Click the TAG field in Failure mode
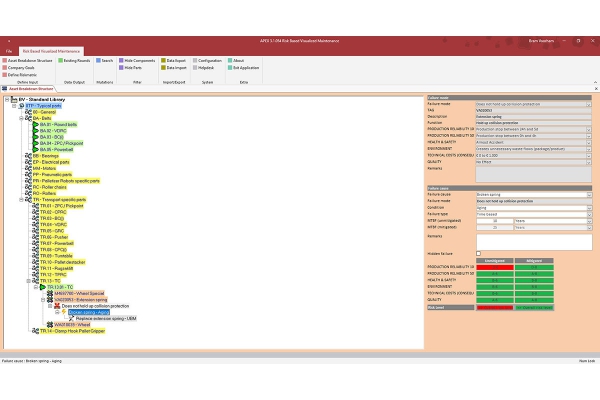The height and width of the screenshot is (400, 600). pyautogui.click(x=533, y=110)
